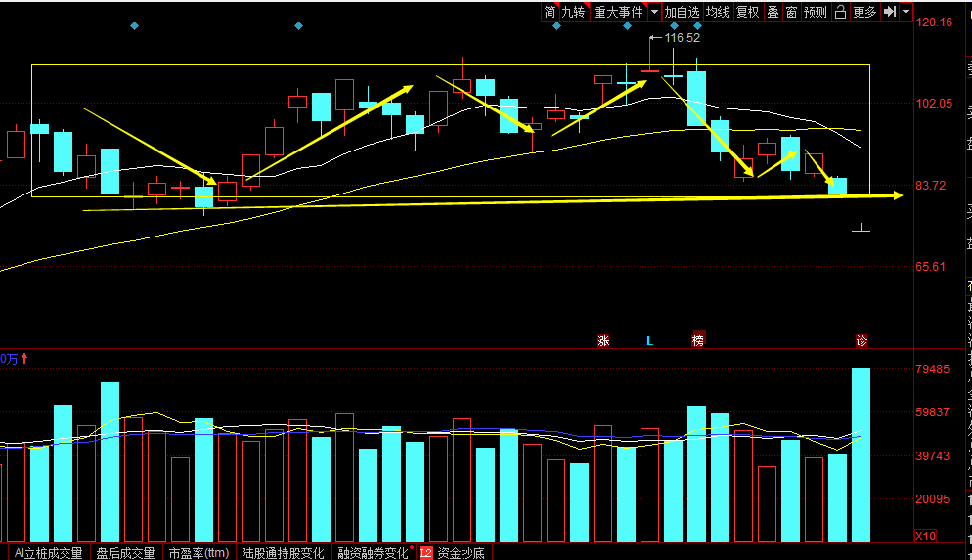Click the 榜 marker icon on the chart
972x560 pixels.
coord(697,341)
